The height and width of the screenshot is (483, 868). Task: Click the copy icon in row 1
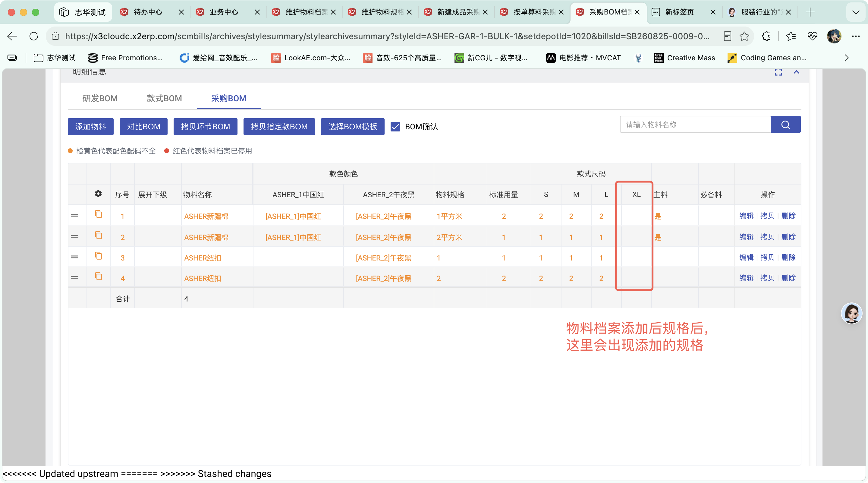coord(98,214)
